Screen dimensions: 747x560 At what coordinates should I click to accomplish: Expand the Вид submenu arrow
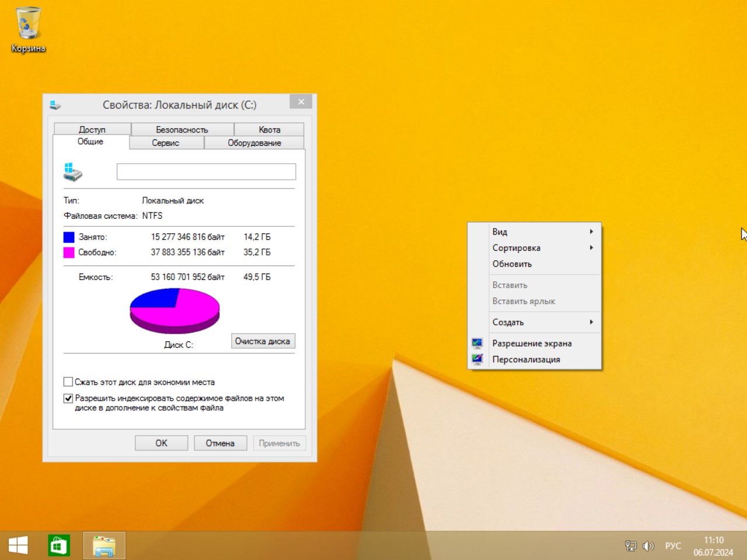[x=591, y=232]
